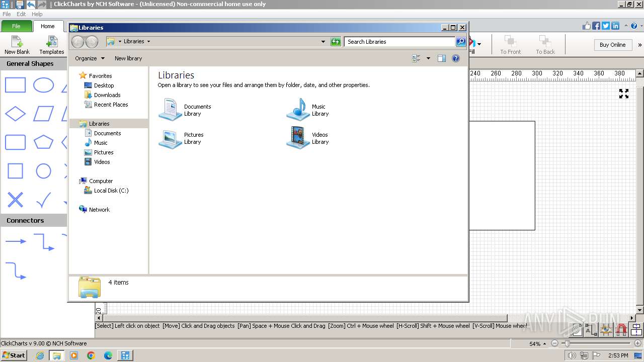
Task: Click the Libraries window help button
Action: [456, 58]
